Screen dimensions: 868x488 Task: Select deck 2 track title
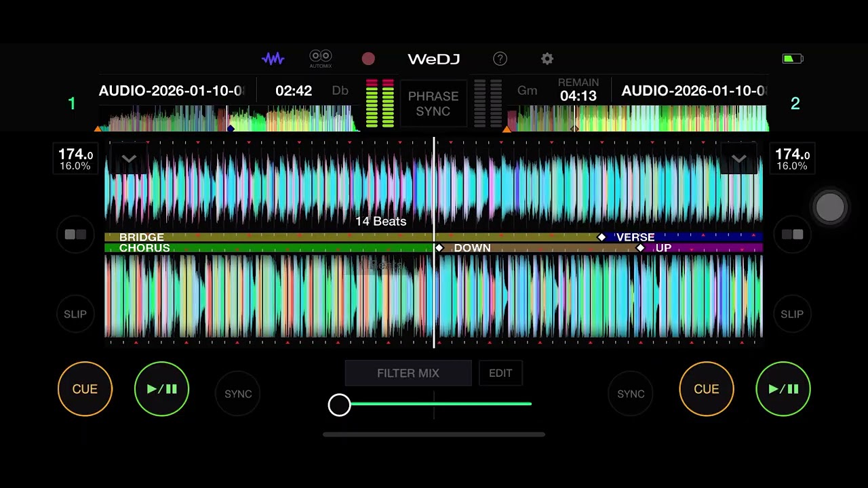(694, 91)
